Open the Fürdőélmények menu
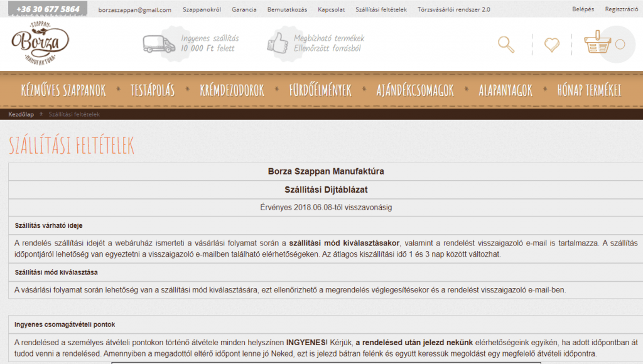Image resolution: width=643 pixels, height=364 pixels. 320,90
